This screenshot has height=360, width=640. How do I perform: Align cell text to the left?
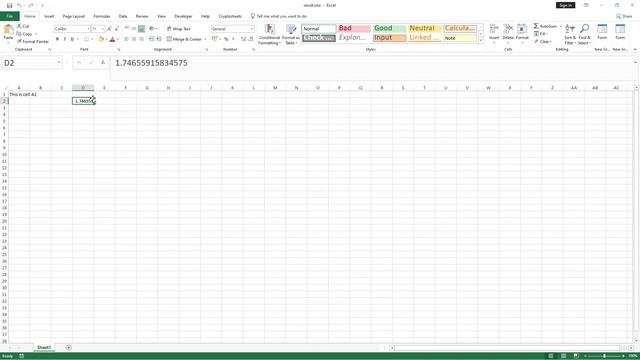point(127,39)
